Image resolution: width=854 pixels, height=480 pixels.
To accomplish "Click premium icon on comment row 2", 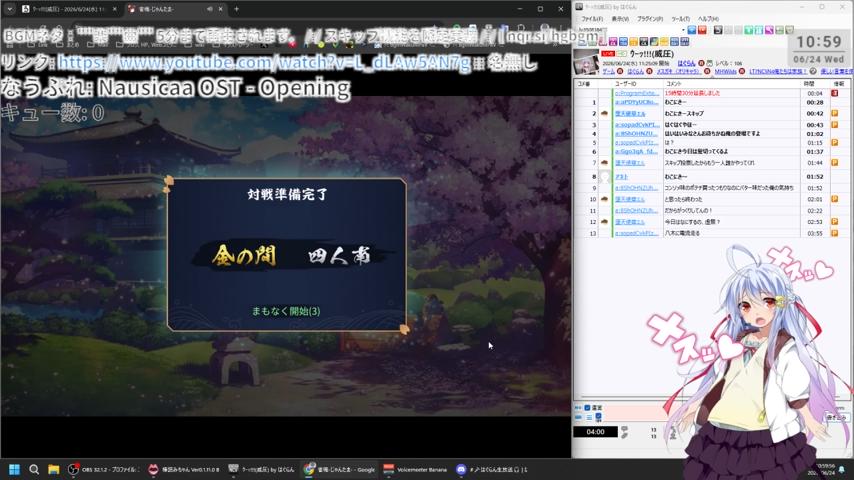I will [834, 113].
